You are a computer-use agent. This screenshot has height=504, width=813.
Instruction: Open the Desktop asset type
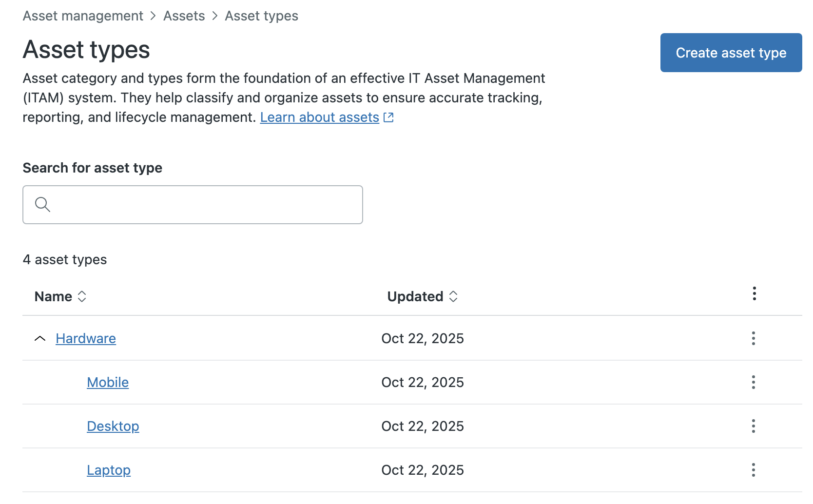113,426
